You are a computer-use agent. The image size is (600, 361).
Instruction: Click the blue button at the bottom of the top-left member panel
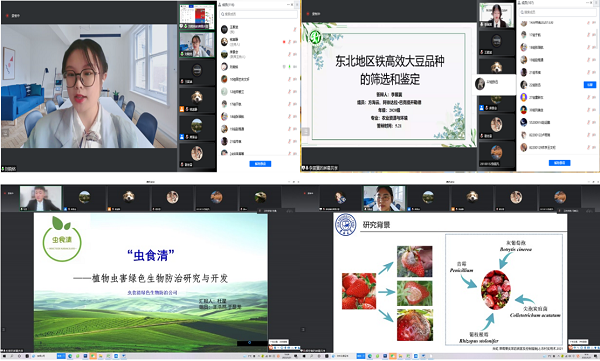[260, 164]
